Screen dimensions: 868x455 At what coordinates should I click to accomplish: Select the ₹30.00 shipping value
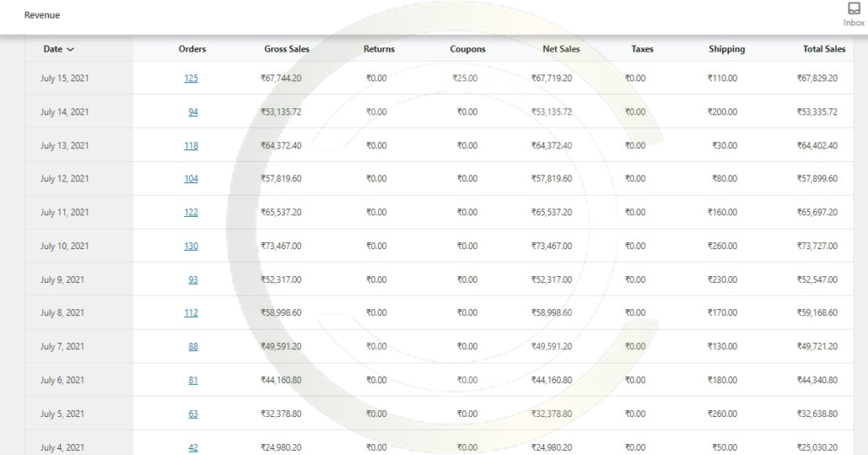point(725,146)
